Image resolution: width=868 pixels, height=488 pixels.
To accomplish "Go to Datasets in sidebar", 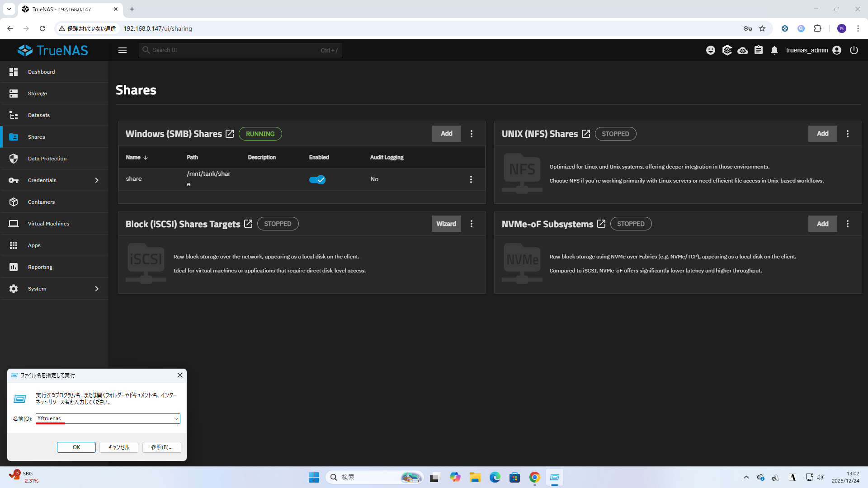I will [39, 115].
